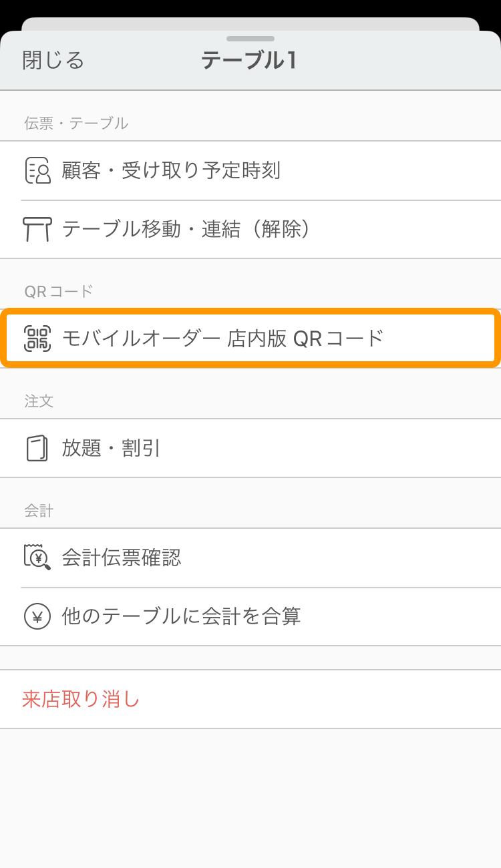501x868 pixels.
Task: Tap the QRコード section header
Action: click(59, 291)
